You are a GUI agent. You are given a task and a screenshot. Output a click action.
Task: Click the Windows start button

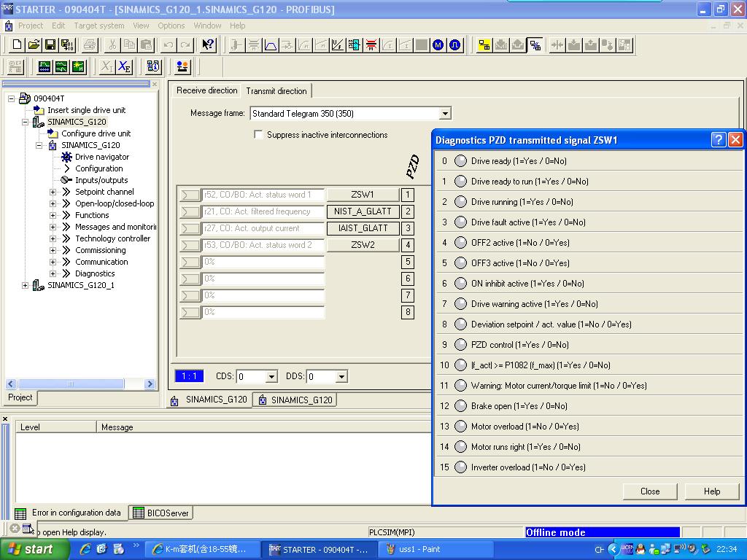click(x=34, y=549)
